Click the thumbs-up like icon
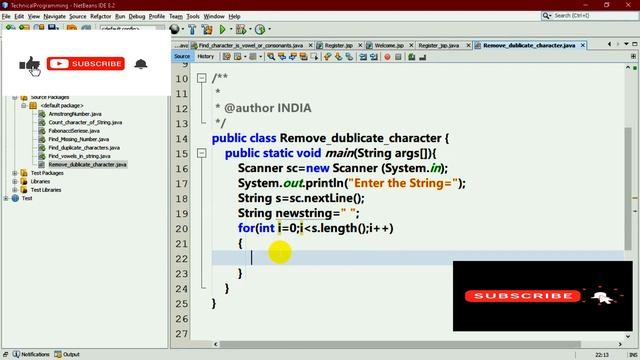Viewport: 640px width, 360px height. [30, 64]
